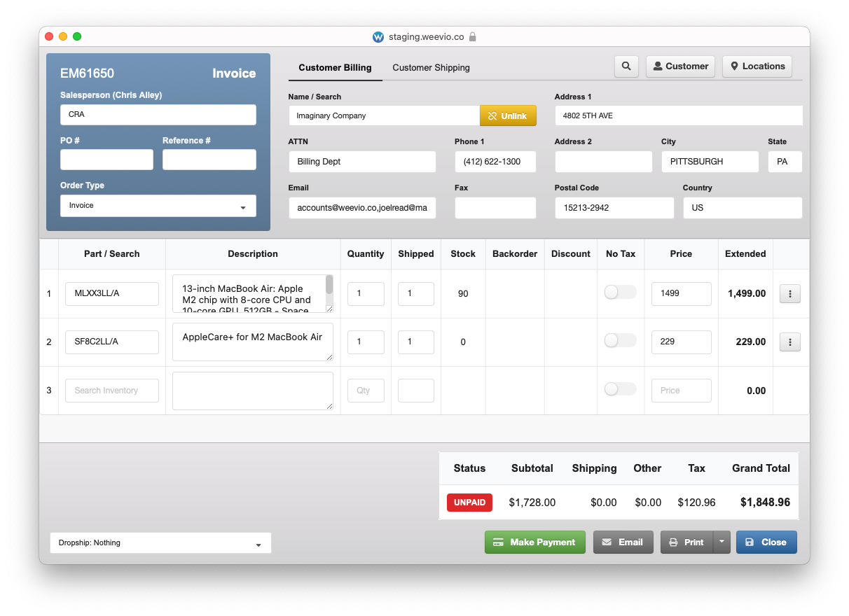Click the Discount column header
Screen dimensions: 849x616
[x=571, y=254]
